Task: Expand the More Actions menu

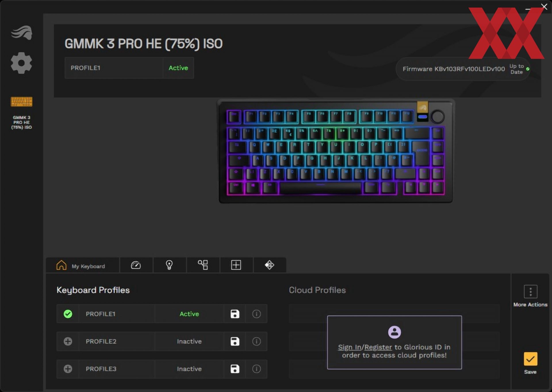Action: [x=530, y=296]
